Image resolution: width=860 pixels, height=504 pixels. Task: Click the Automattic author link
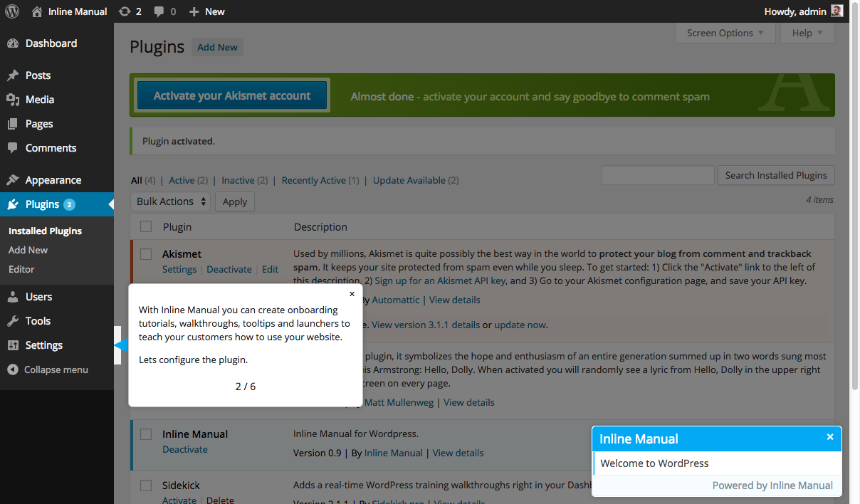coord(395,300)
